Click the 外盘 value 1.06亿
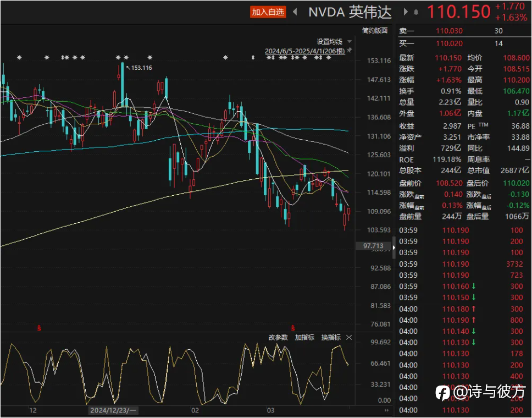 (450, 113)
